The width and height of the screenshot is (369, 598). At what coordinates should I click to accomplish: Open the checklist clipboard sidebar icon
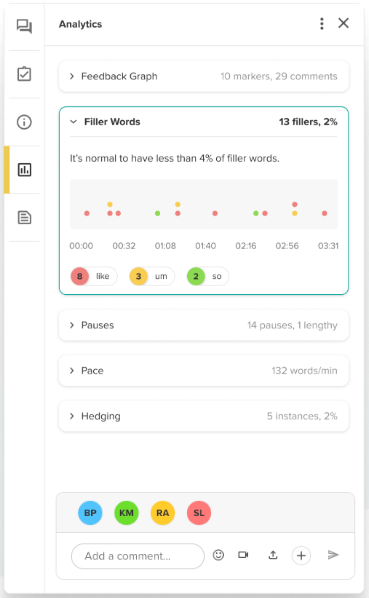point(24,74)
